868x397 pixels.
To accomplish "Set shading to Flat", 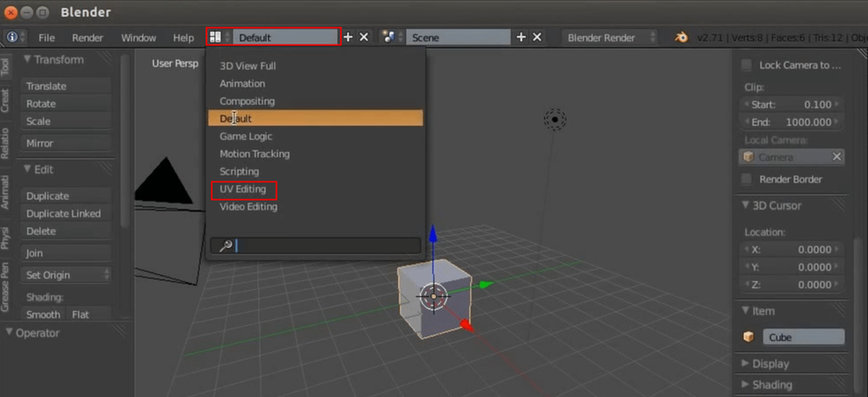I will [x=89, y=314].
